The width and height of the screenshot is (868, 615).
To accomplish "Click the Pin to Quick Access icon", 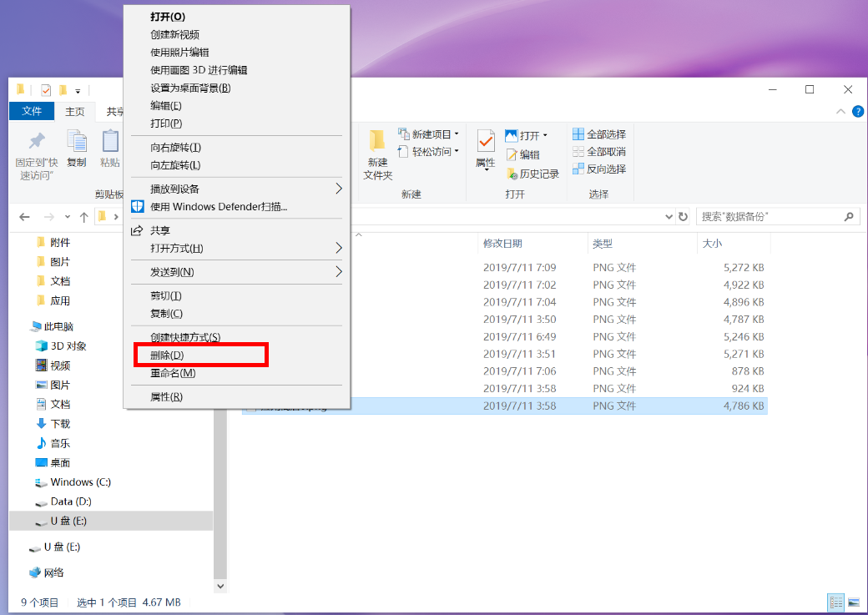I will 37,141.
